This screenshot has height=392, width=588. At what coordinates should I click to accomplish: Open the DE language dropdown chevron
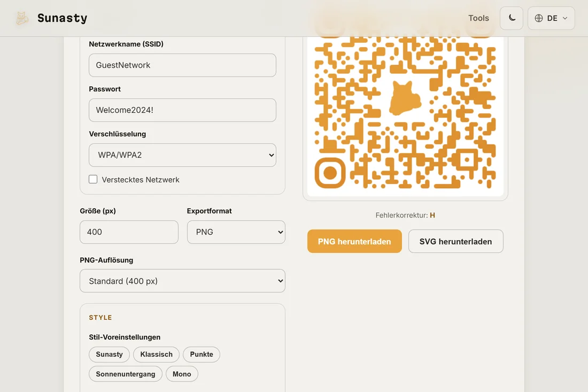[x=565, y=18]
